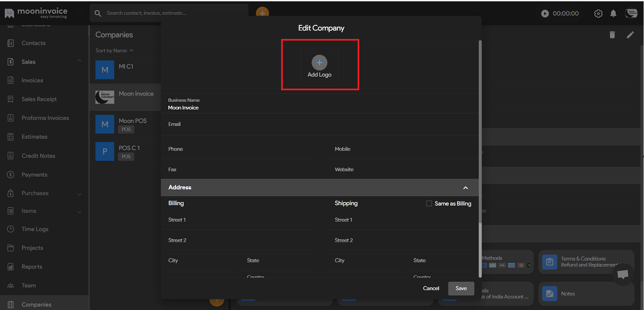Open notifications bell icon
The image size is (644, 310).
click(x=613, y=13)
